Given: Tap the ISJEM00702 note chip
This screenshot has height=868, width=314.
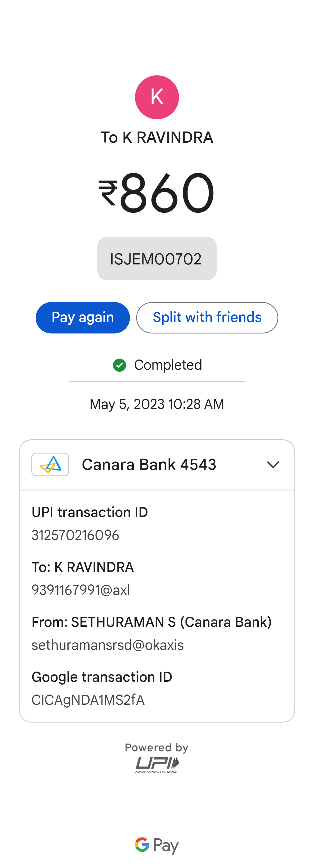Looking at the screenshot, I should tap(157, 258).
